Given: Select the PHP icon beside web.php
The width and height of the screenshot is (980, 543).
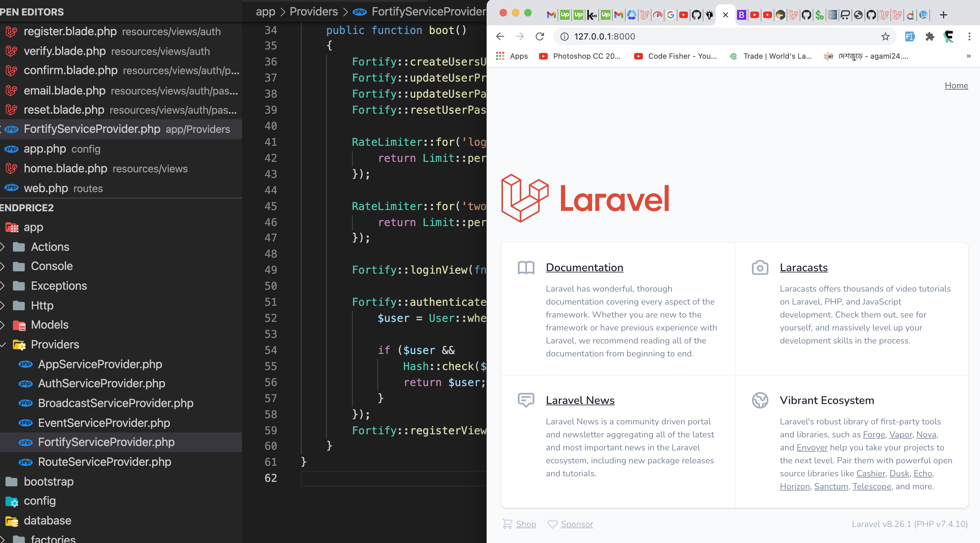Looking at the screenshot, I should (x=11, y=187).
